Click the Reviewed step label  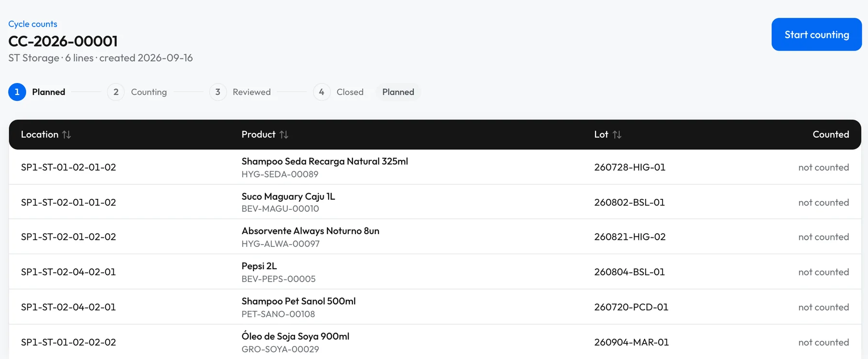pos(252,92)
